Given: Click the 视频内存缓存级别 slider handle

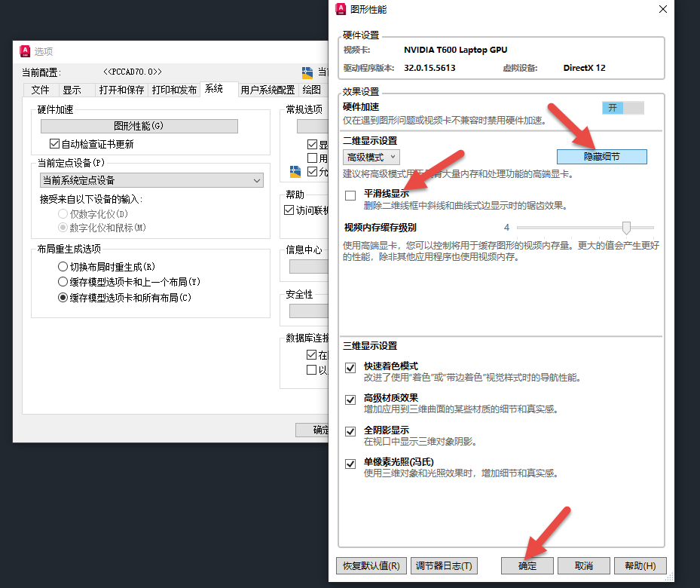Looking at the screenshot, I should pyautogui.click(x=626, y=228).
